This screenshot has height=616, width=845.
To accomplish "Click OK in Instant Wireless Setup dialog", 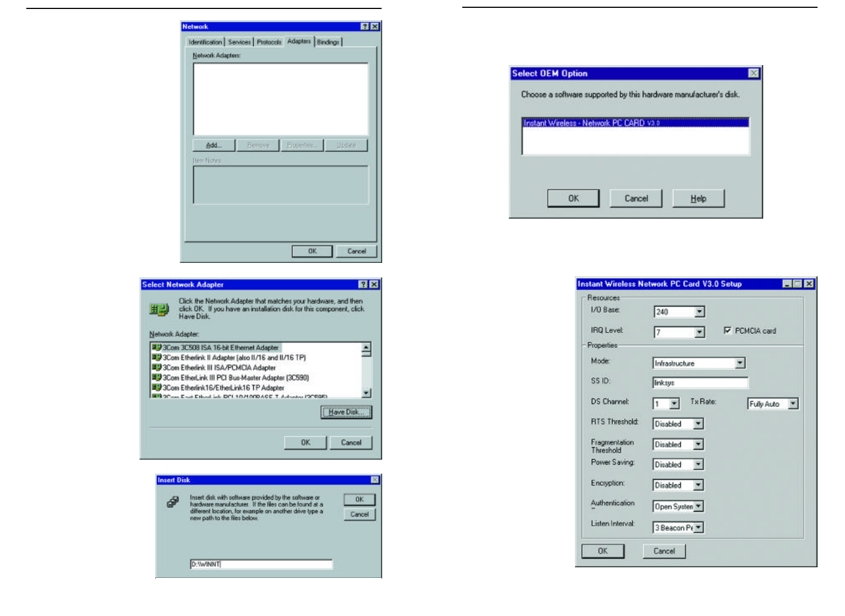I will coord(602,551).
